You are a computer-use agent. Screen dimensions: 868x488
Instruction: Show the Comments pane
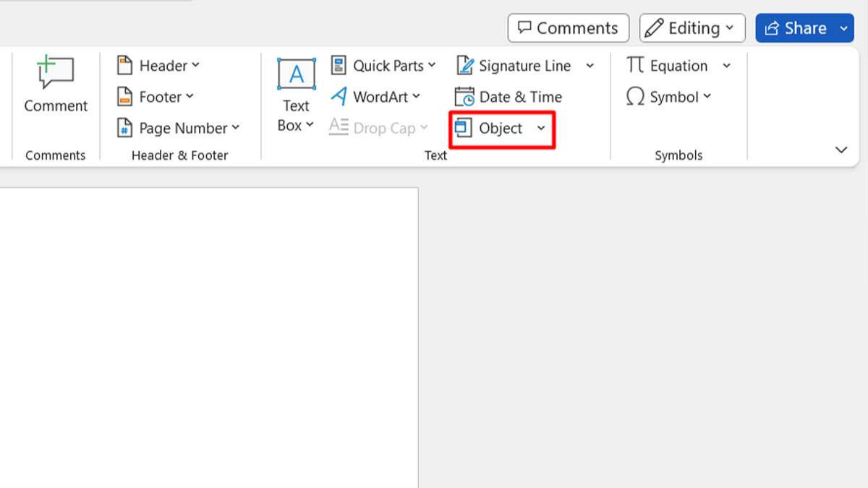click(569, 27)
